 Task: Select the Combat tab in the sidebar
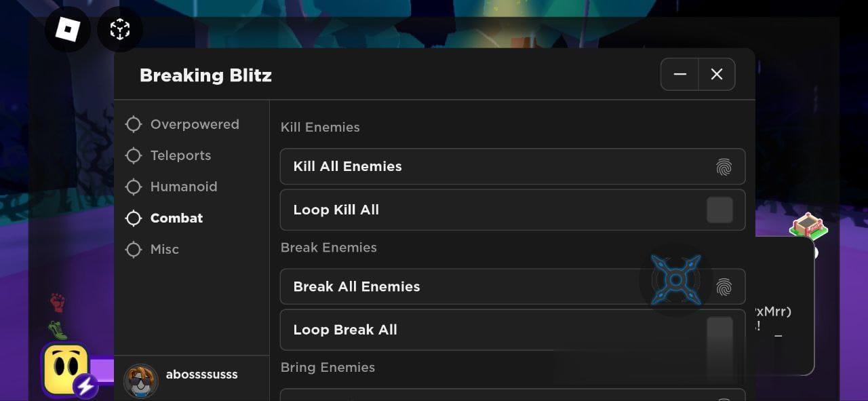pos(176,218)
